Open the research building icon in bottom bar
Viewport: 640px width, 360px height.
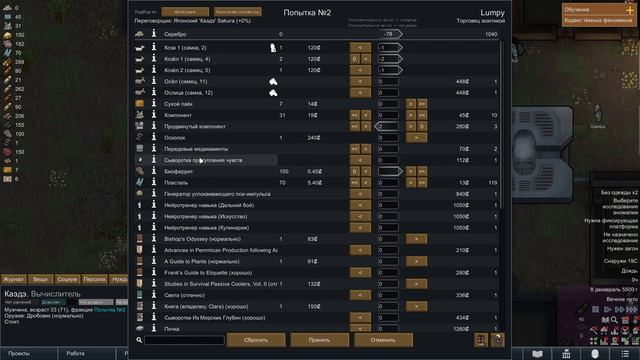[x=566, y=354]
